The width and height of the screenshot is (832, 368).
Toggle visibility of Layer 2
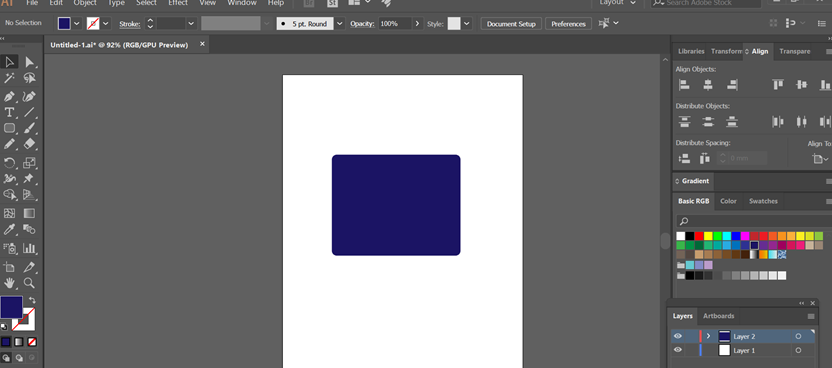[x=678, y=336]
